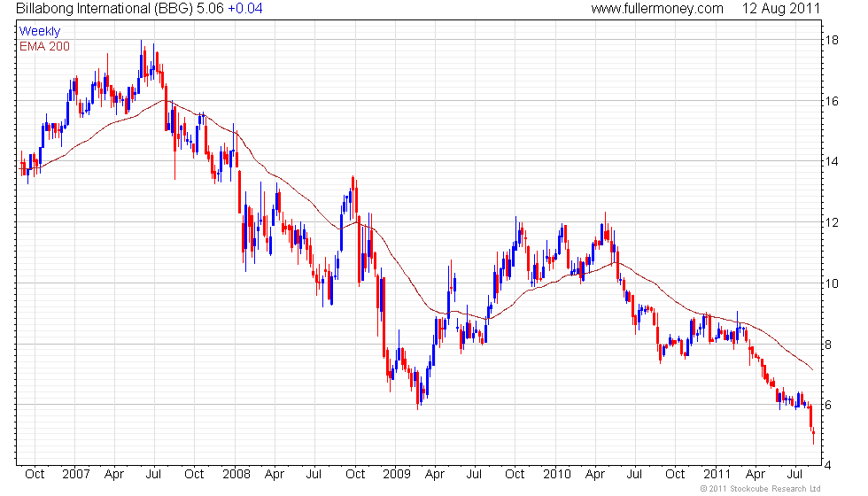Select the last price value 5.06
868x496 pixels.
pos(211,8)
